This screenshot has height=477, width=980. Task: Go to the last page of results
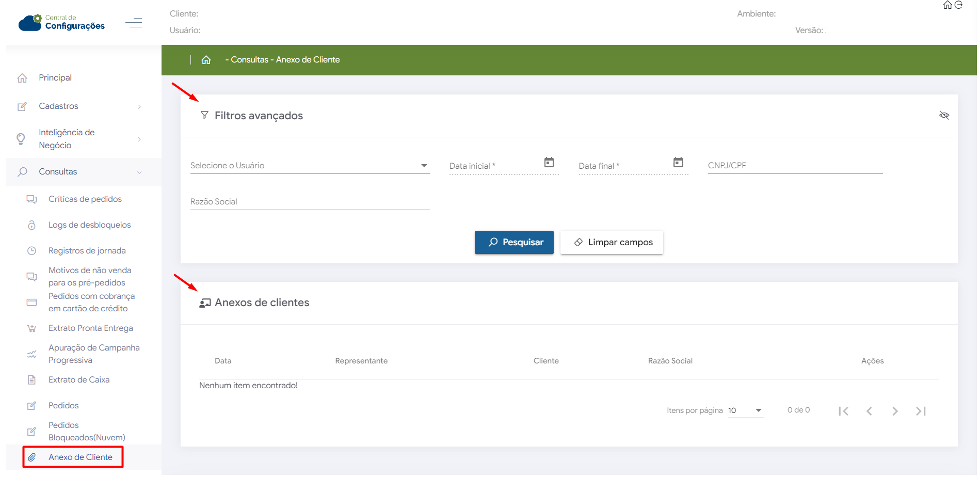point(921,411)
